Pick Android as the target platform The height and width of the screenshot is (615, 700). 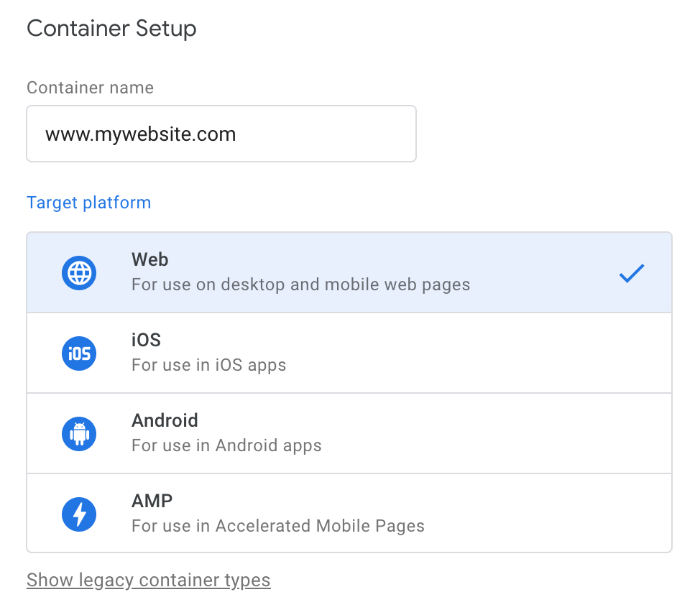349,433
